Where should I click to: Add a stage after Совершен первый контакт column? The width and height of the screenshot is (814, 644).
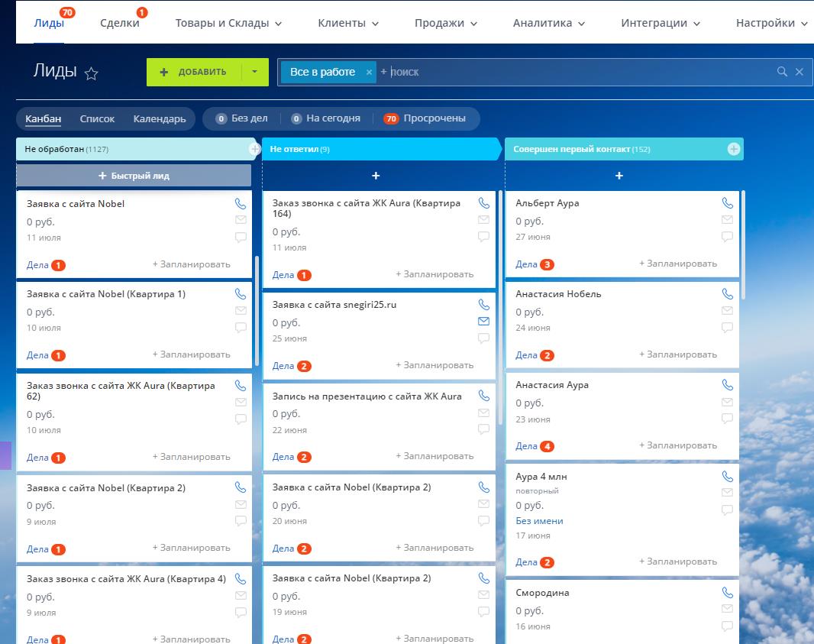[734, 149]
